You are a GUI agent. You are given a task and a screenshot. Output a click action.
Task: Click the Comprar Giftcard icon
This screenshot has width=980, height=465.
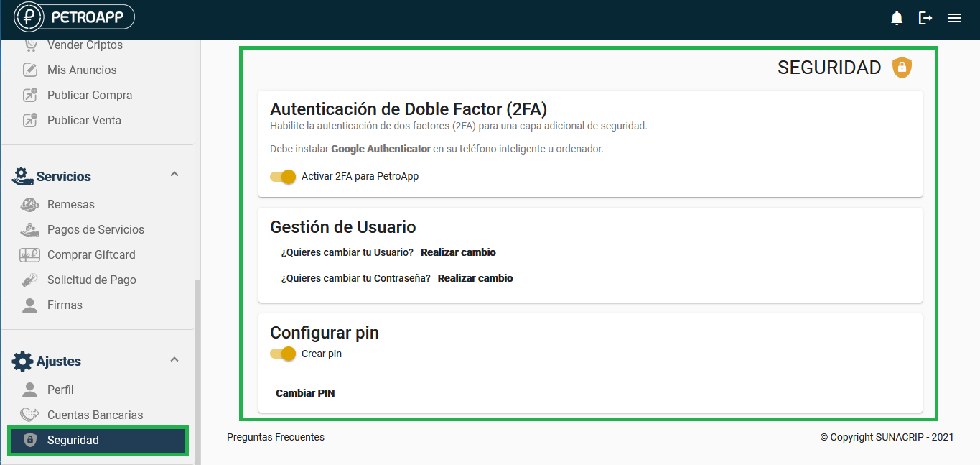coord(30,254)
